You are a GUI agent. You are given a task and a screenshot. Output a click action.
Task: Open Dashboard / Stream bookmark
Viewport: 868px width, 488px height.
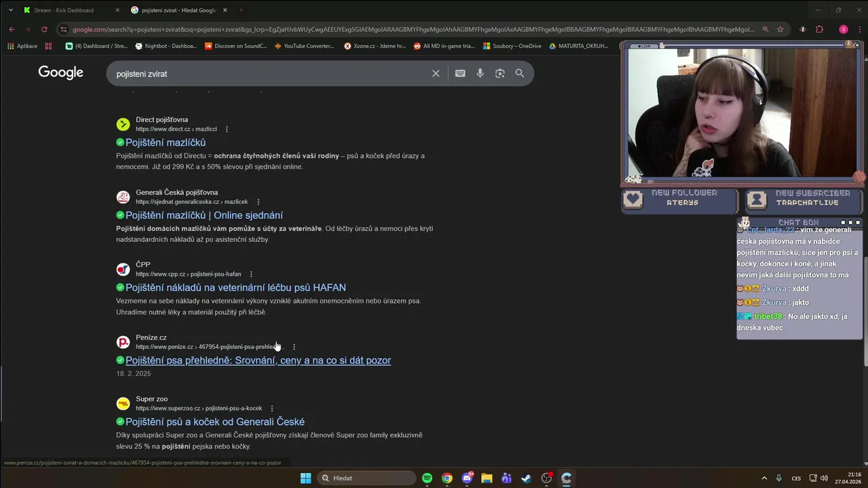pyautogui.click(x=96, y=46)
